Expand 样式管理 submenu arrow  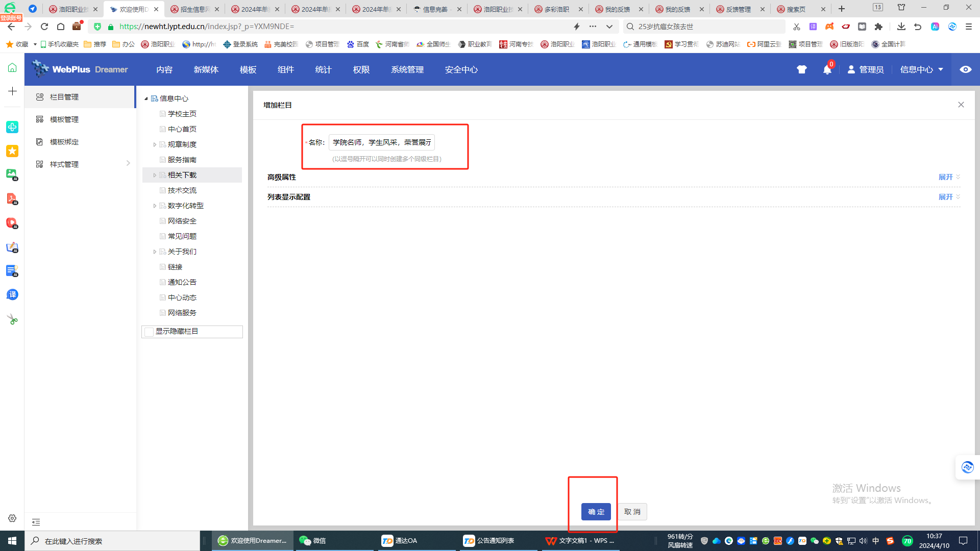tap(128, 164)
